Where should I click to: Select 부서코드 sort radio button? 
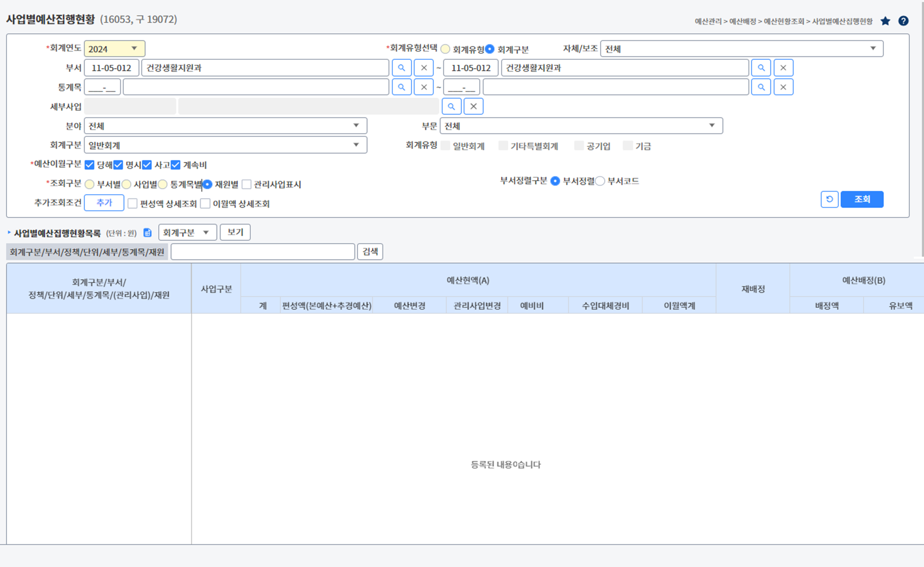[x=600, y=181]
